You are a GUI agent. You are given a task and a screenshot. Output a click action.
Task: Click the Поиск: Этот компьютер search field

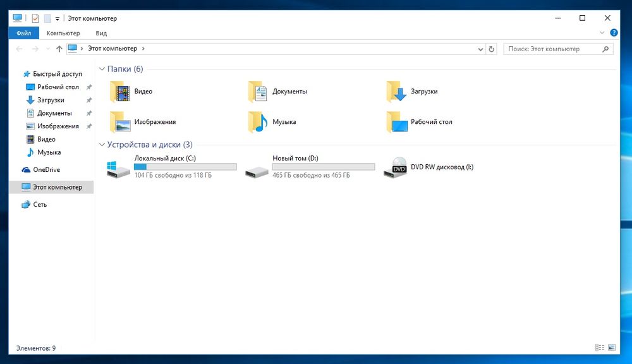pyautogui.click(x=558, y=49)
